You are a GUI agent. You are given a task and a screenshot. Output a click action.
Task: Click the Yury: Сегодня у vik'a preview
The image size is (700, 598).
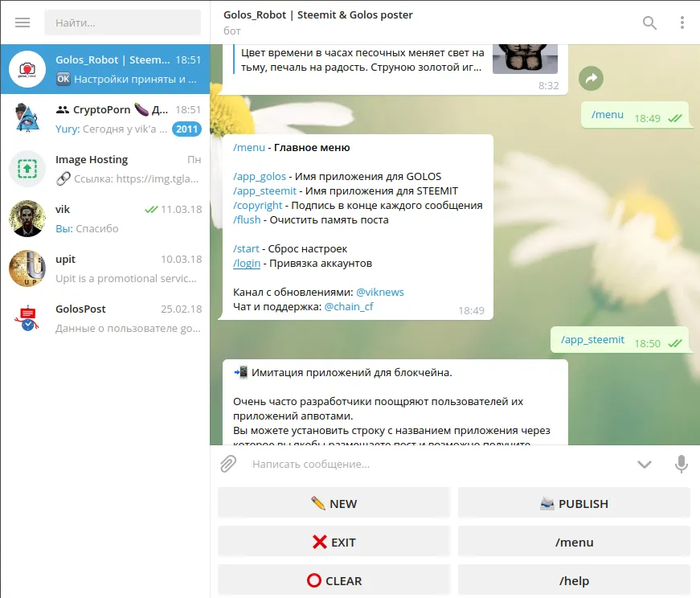(111, 129)
